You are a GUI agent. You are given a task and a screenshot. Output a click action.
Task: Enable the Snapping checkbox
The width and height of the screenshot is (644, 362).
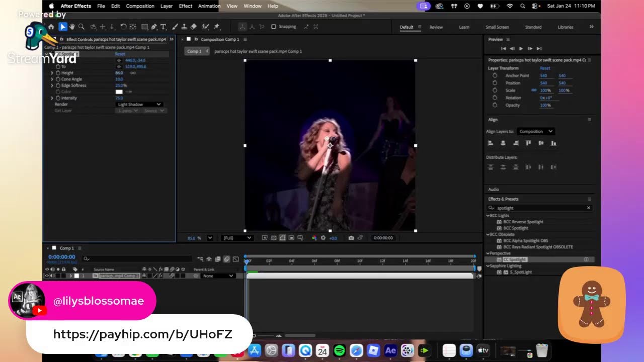(x=274, y=27)
